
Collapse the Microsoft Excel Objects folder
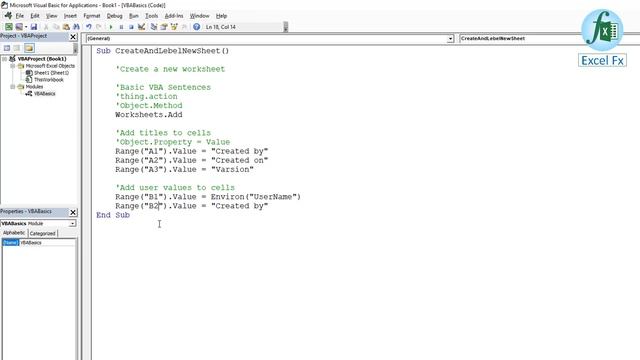pos(13,66)
